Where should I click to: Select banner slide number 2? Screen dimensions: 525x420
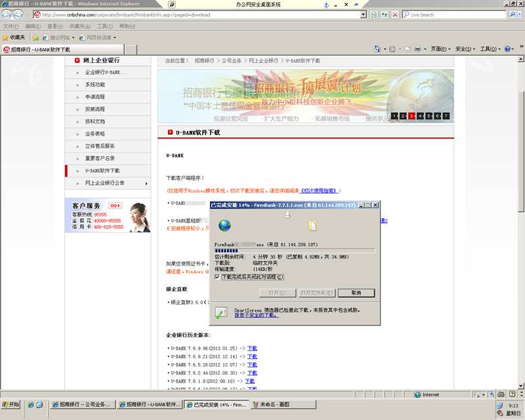(403, 116)
